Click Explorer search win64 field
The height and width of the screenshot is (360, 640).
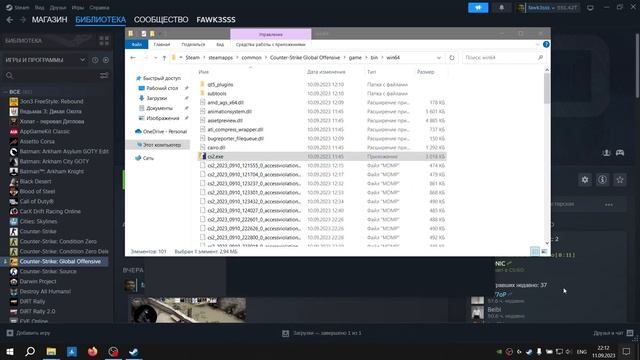click(x=504, y=58)
